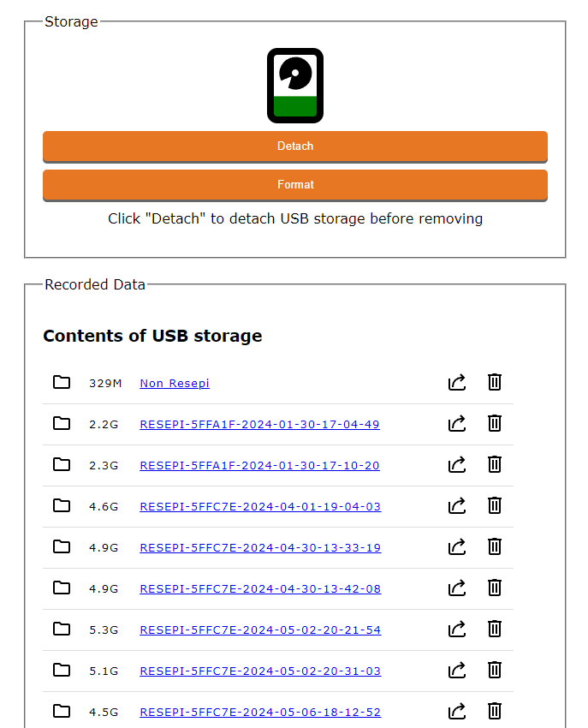Open the RESEPI-5FFC7E-2024-04-30-13-33-19 link
The height and width of the screenshot is (728, 588).
260,547
